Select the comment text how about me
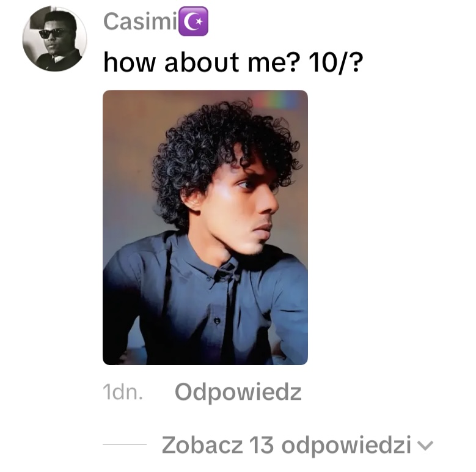476x472 pixels. pyautogui.click(x=202, y=62)
